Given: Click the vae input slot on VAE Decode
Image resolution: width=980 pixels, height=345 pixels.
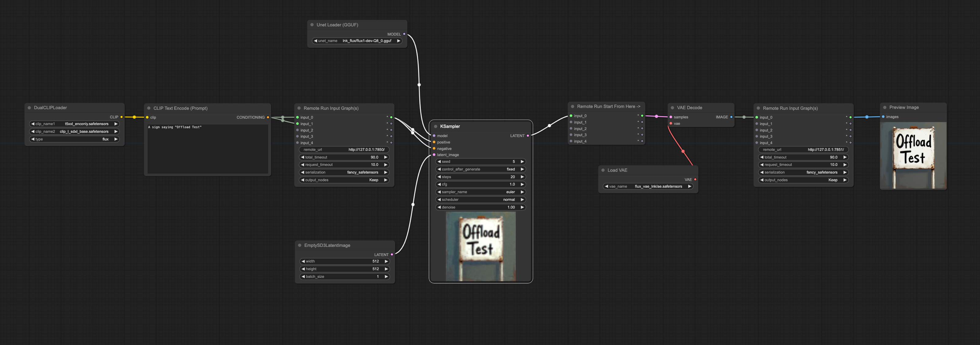Looking at the screenshot, I should coord(671,123).
